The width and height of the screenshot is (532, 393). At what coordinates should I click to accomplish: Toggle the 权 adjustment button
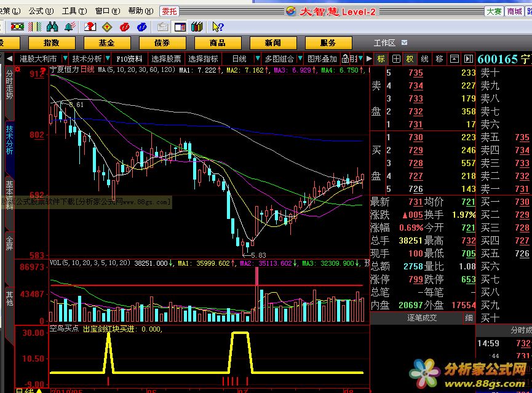[410, 59]
